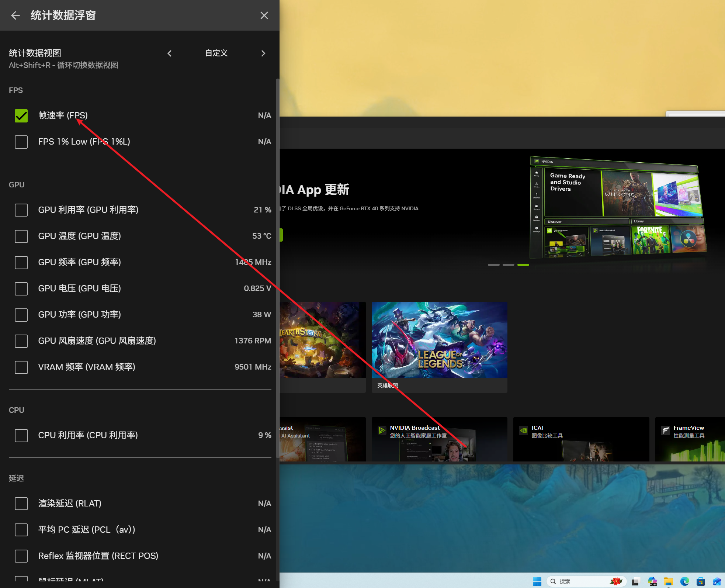
Task: Switch to the next statistics view with the right chevron
Action: pos(263,53)
